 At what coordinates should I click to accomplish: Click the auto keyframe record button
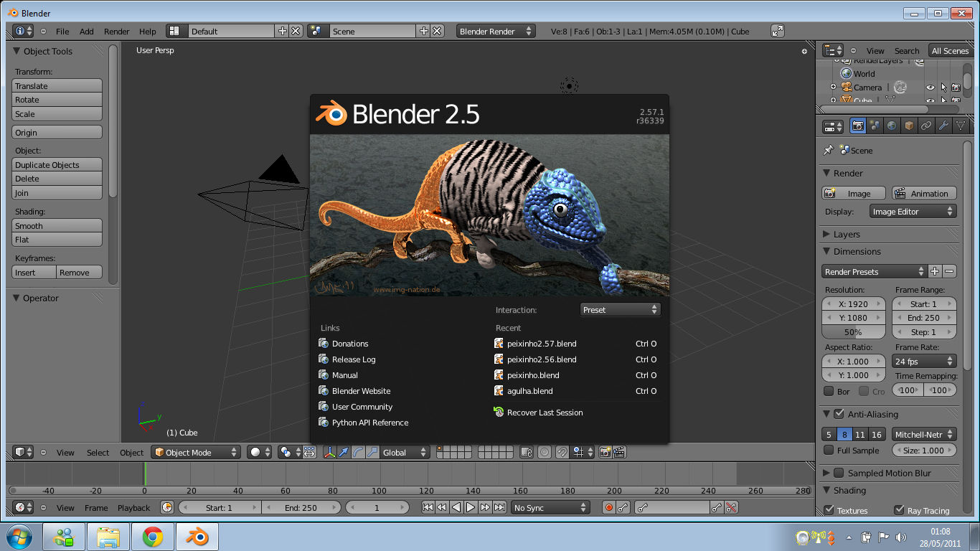coord(609,508)
